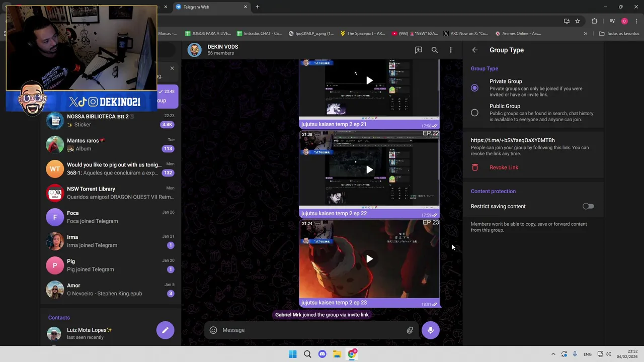Open the chat search magnifier icon
Image resolution: width=644 pixels, height=362 pixels.
434,50
